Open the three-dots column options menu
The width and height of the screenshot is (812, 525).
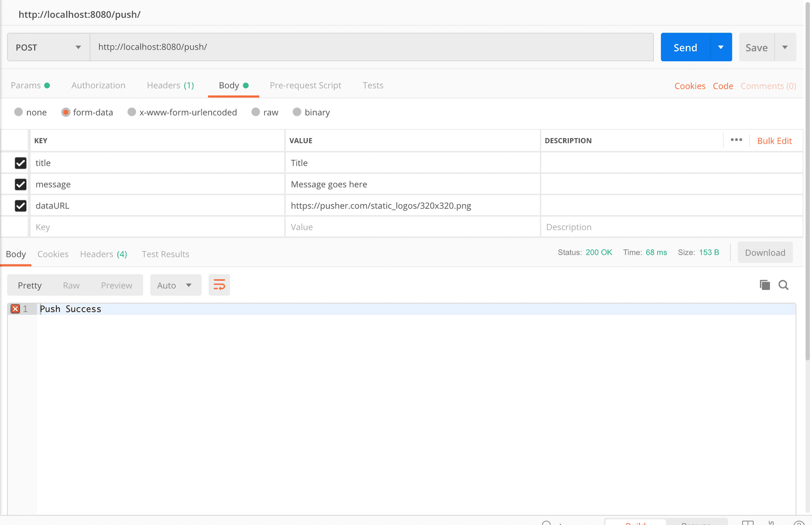736,140
